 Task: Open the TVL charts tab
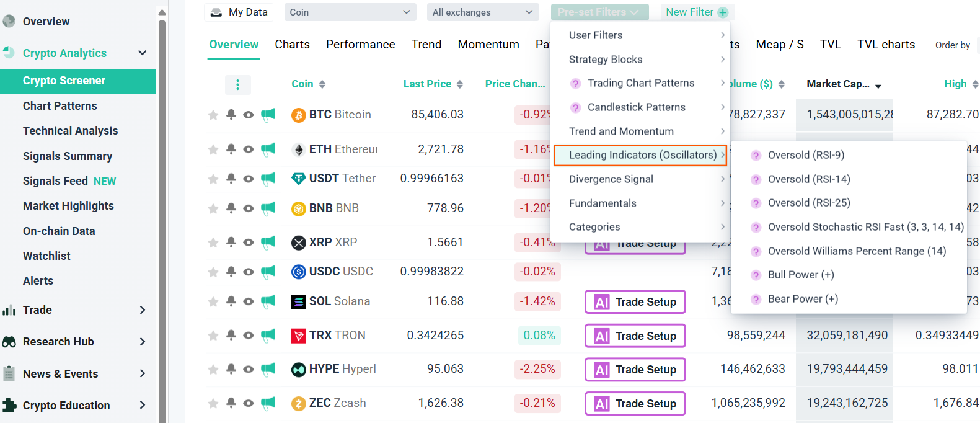pos(886,45)
